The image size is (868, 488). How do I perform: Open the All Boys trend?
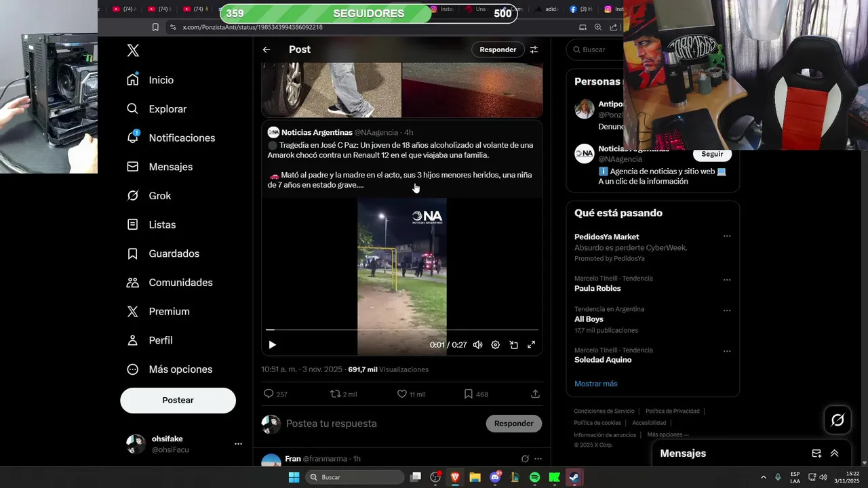589,319
